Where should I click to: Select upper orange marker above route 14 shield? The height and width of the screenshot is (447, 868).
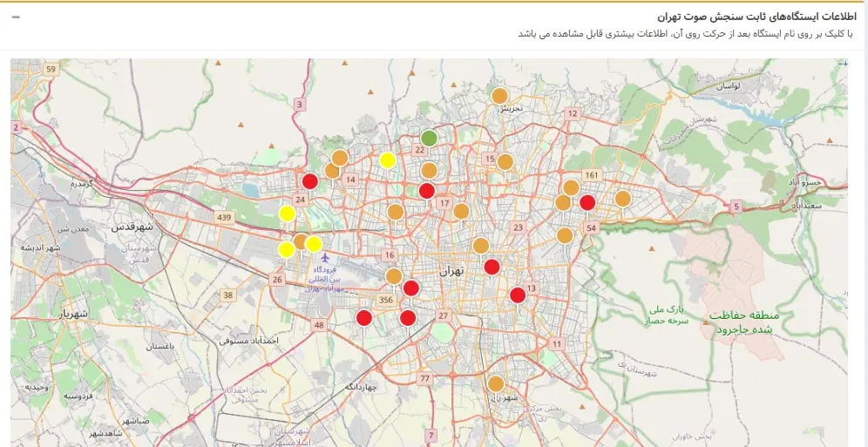tap(339, 158)
